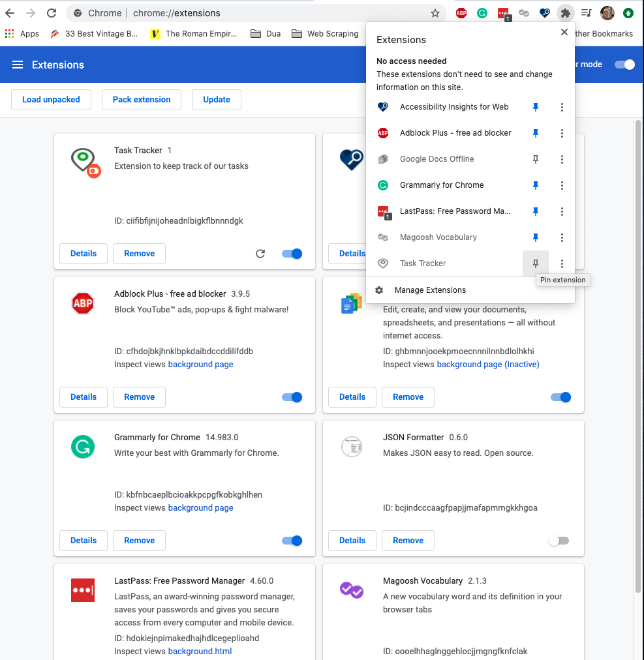Screen dimensions: 644x660
Task: Pin the Task Tracker extension
Action: pyautogui.click(x=535, y=263)
